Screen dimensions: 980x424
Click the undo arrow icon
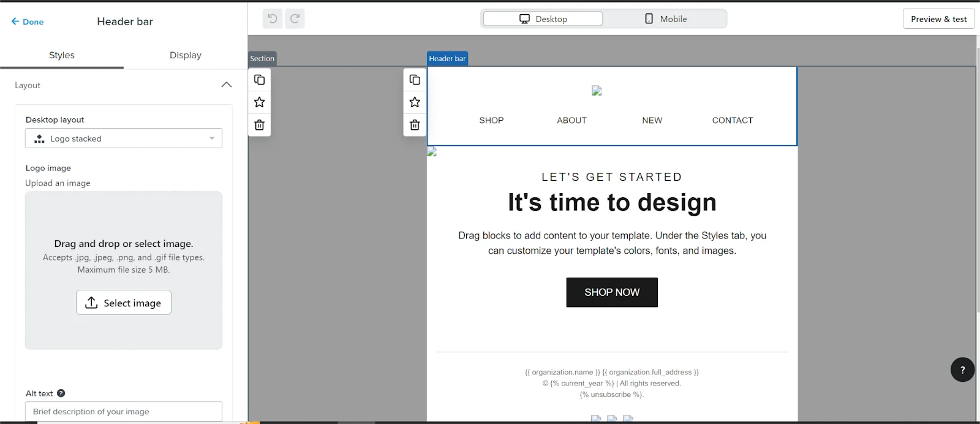point(273,19)
